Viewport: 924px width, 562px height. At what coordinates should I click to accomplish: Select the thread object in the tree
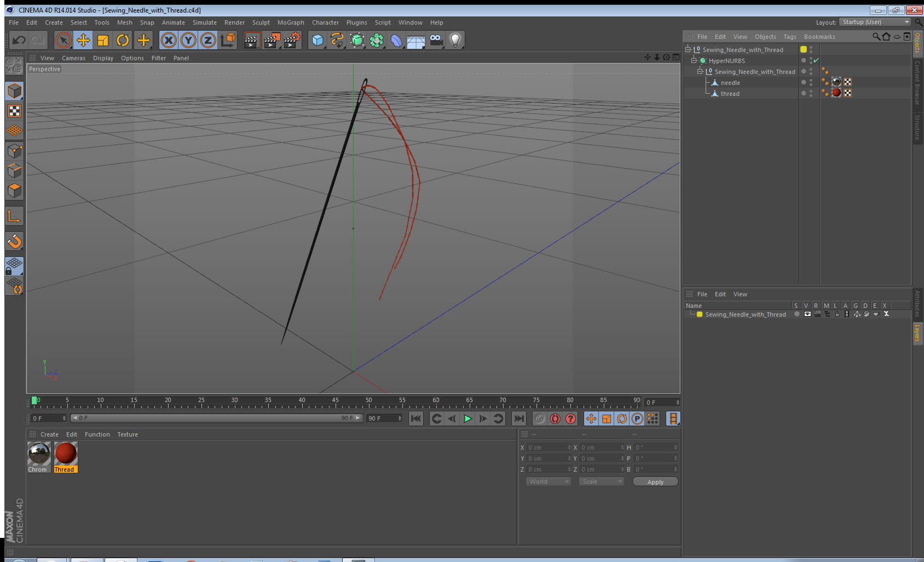point(730,94)
